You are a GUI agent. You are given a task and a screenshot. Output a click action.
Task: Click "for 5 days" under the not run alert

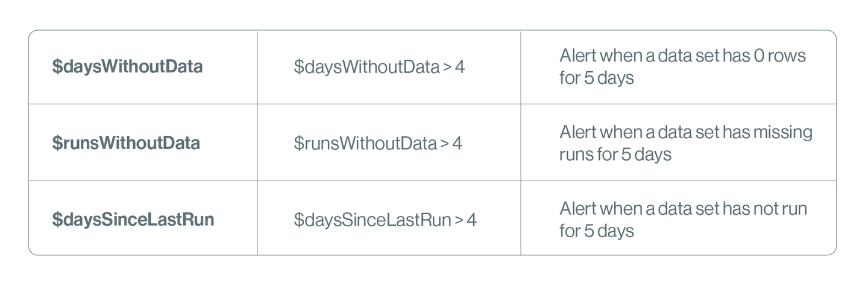597,231
